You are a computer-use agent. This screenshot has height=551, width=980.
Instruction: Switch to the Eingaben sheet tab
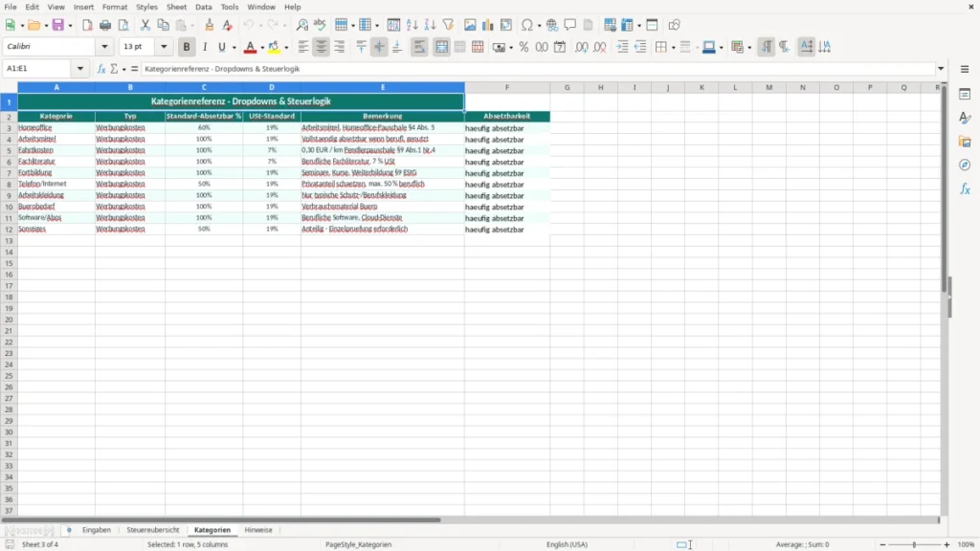pyautogui.click(x=97, y=530)
